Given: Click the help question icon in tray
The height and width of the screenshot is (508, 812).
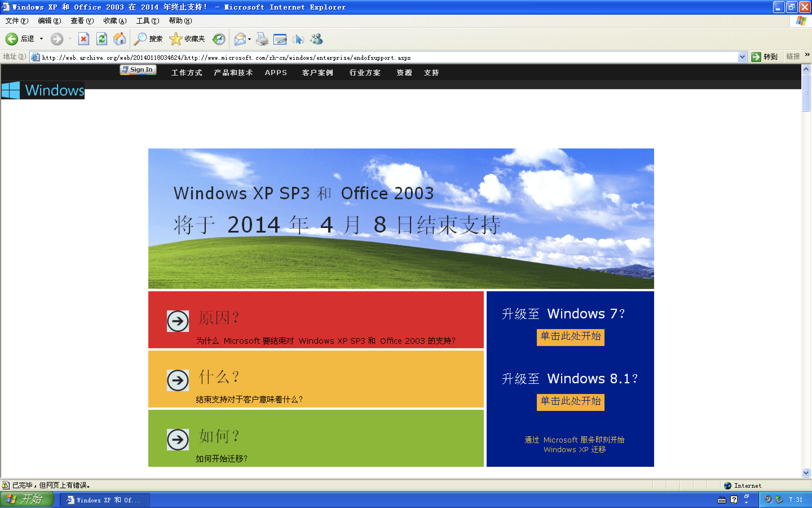Looking at the screenshot, I should 734,500.
